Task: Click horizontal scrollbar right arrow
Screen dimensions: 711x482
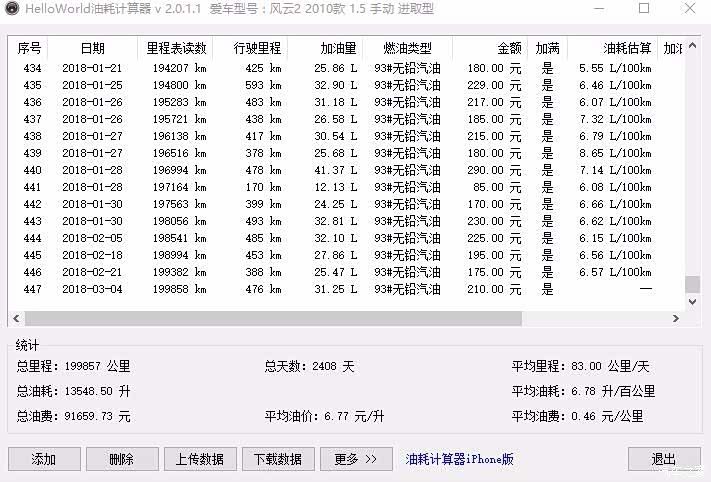Action: (676, 318)
